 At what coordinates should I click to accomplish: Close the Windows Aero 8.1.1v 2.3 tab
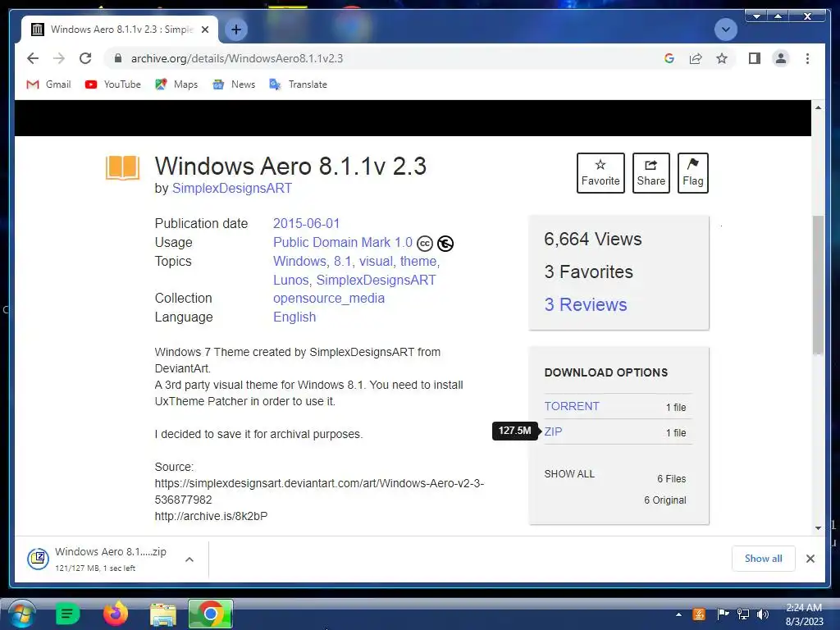[x=205, y=30]
